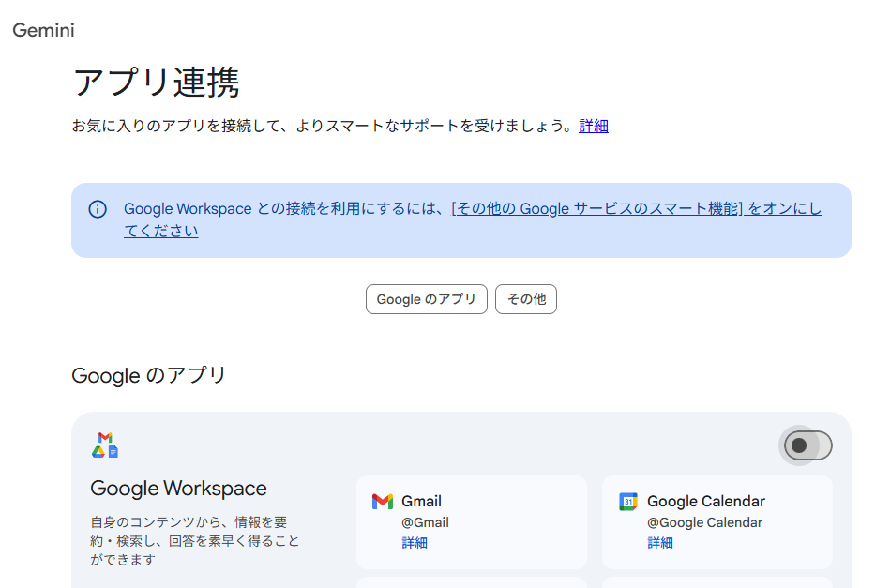Image resolution: width=875 pixels, height=588 pixels.
Task: Select the その他 filter chip
Action: (526, 298)
